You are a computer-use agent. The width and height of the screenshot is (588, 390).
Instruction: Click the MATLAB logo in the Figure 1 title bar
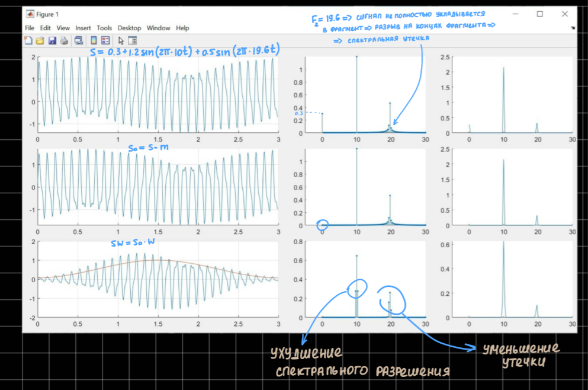tap(30, 14)
